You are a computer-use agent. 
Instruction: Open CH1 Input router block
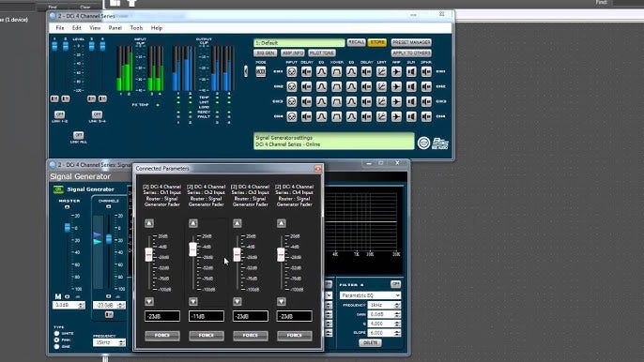coord(292,71)
